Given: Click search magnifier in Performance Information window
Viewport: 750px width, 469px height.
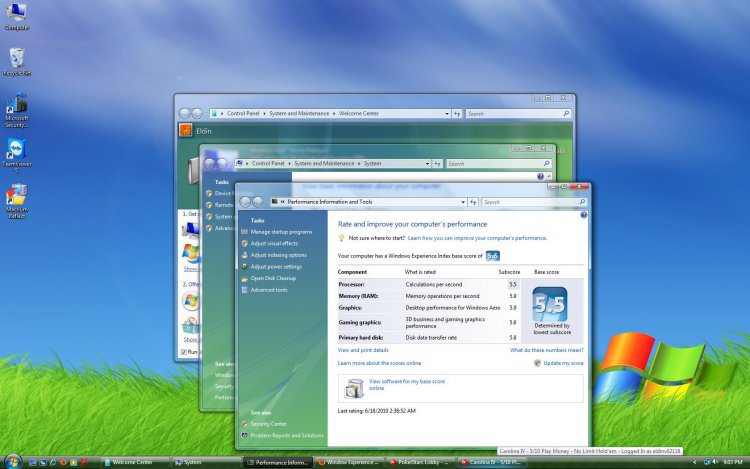Looking at the screenshot, I should (x=582, y=202).
